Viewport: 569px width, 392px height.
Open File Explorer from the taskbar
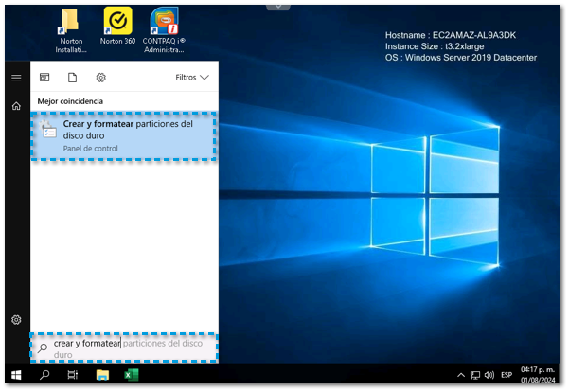click(102, 375)
